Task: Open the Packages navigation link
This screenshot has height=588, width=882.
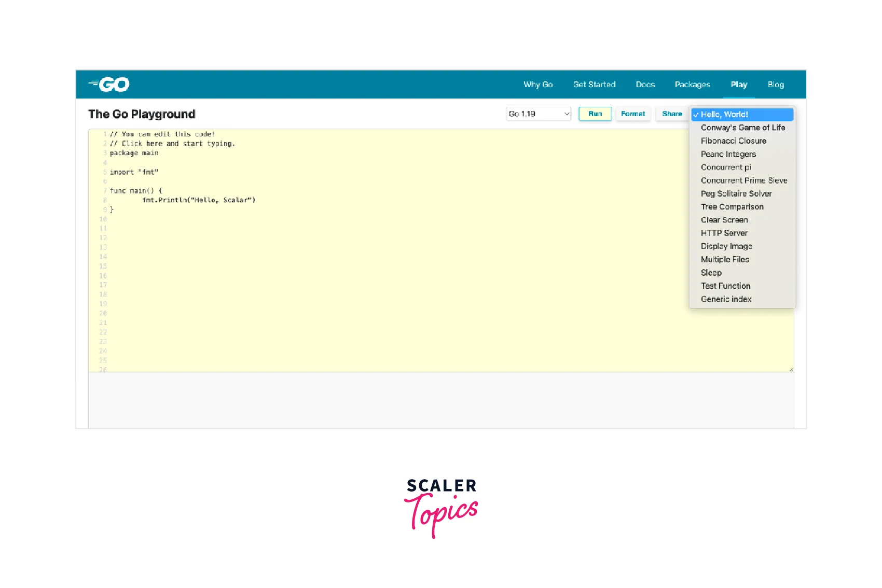Action: pos(692,85)
